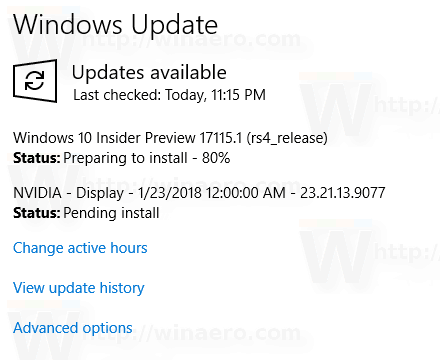Click the Windows Update page heading
Viewport: 440px width, 360px height.
click(x=115, y=25)
